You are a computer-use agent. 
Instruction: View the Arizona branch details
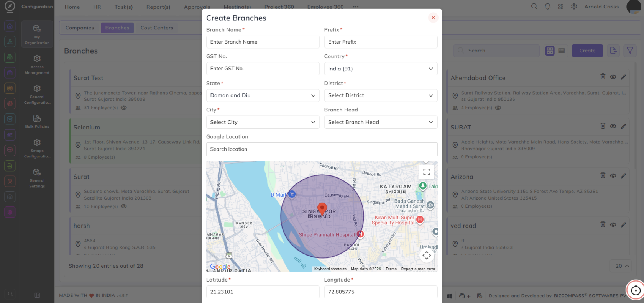(613, 176)
